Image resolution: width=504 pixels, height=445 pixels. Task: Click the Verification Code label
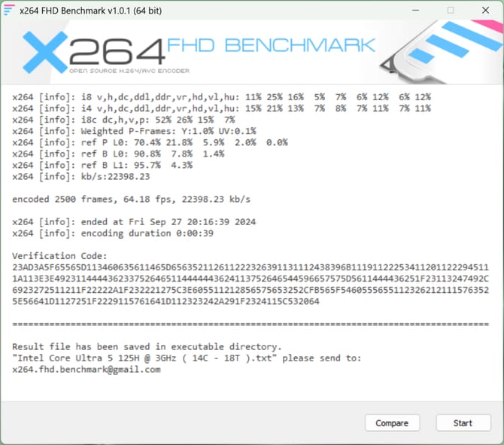(59, 256)
